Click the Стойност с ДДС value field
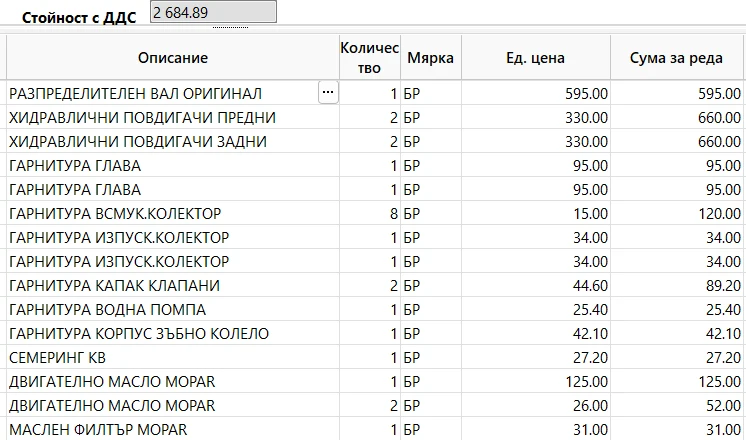Image resolution: width=746 pixels, height=440 pixels. point(211,12)
